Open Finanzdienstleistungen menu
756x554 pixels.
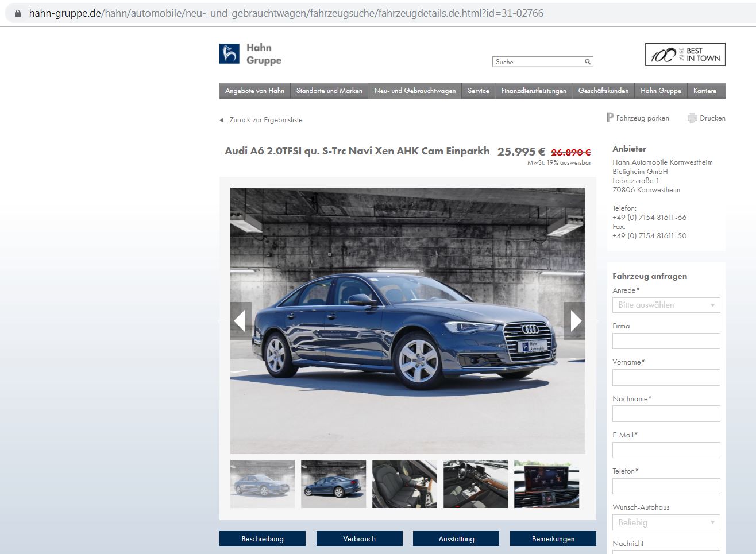[534, 91]
